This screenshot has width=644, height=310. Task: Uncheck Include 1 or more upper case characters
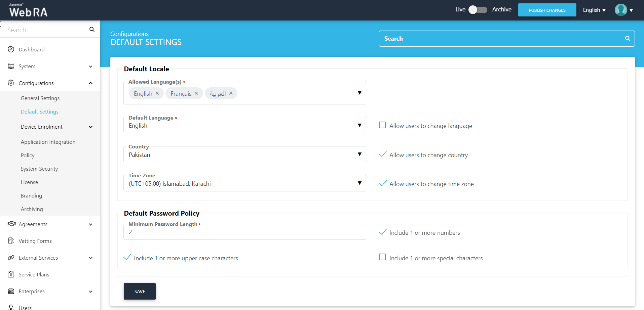coord(127,257)
